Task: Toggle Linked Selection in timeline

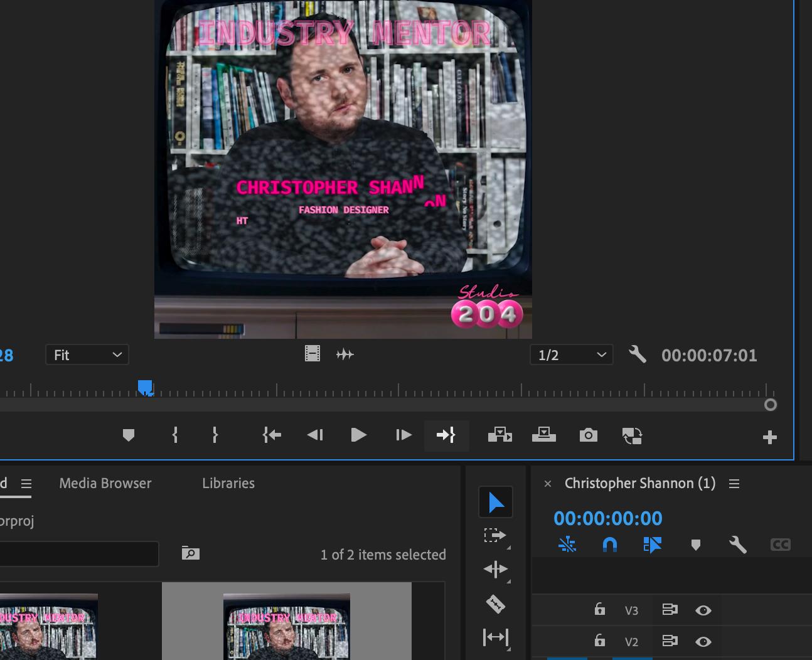Action: click(x=653, y=544)
